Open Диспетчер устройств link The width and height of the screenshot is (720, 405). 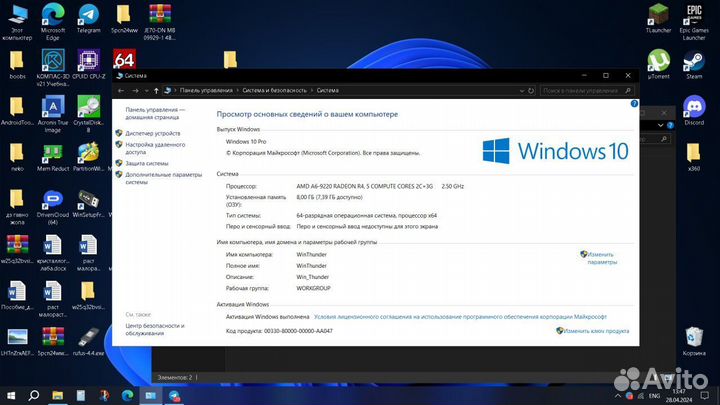(x=152, y=133)
